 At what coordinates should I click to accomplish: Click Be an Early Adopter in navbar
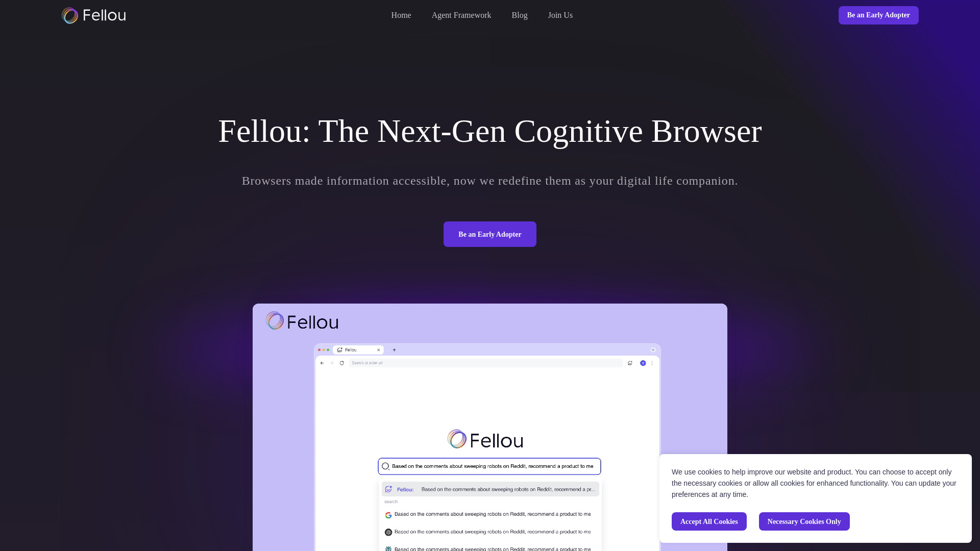coord(878,15)
